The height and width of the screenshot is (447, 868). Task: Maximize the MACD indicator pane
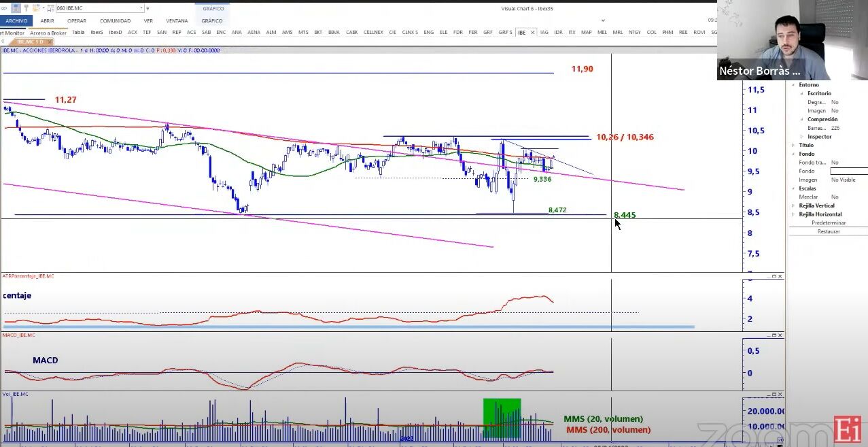pyautogui.click(x=774, y=335)
